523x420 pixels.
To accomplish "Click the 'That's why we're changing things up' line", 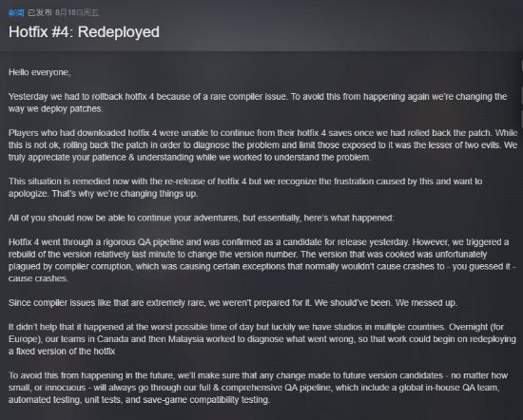I will (x=103, y=194).
